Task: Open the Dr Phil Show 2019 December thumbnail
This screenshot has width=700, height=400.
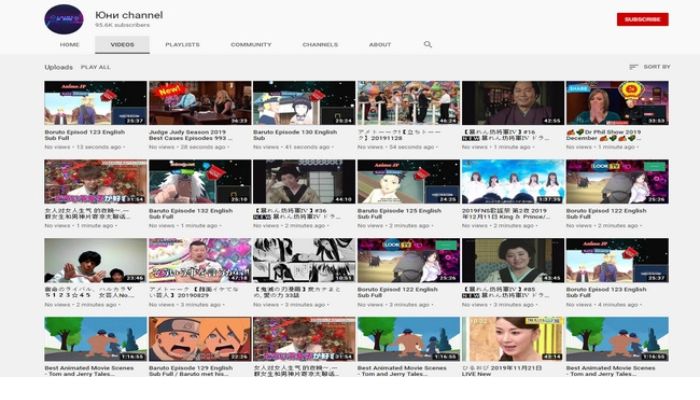Action: click(x=617, y=103)
